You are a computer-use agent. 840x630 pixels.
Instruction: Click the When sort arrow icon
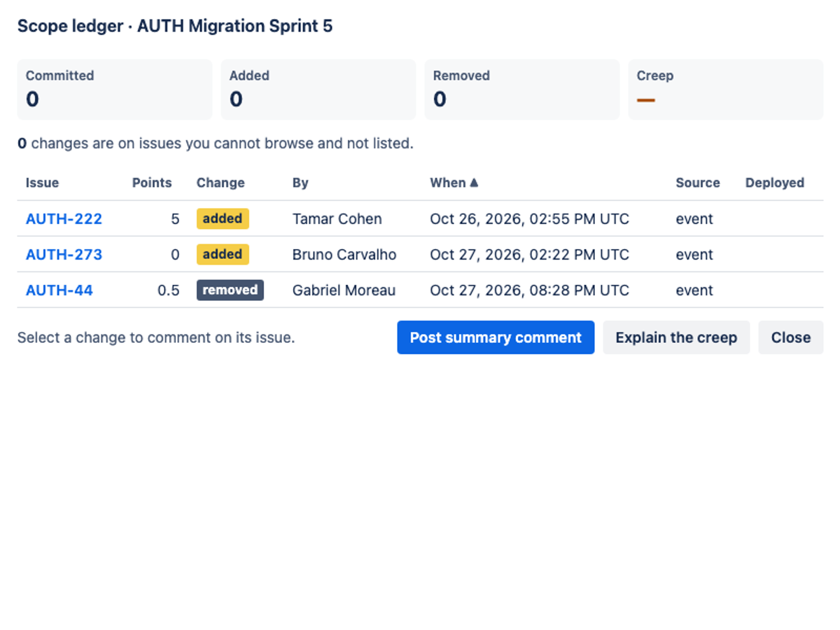[474, 183]
